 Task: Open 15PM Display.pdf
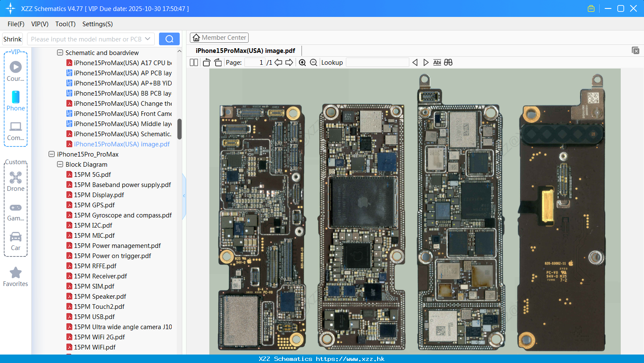(95, 195)
